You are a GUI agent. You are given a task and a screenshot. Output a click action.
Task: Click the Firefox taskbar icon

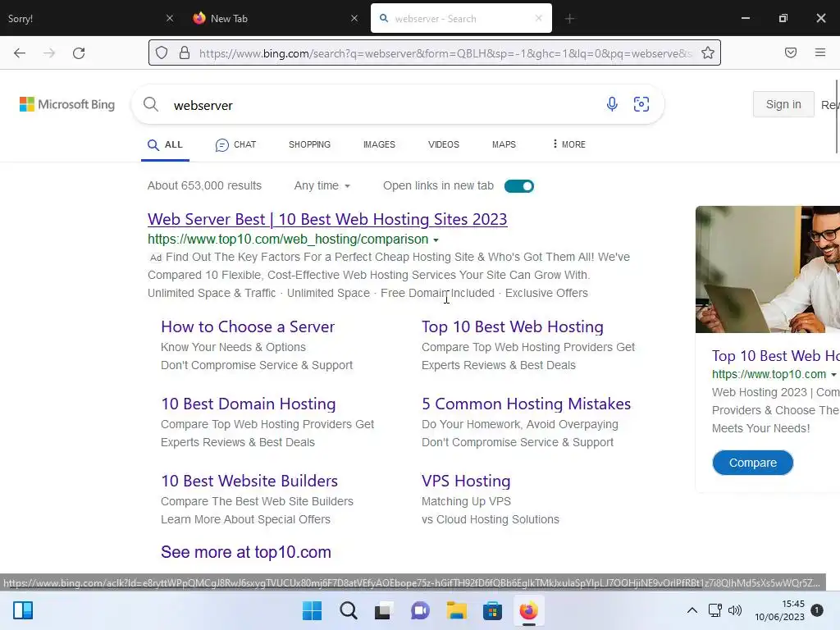coord(529,610)
